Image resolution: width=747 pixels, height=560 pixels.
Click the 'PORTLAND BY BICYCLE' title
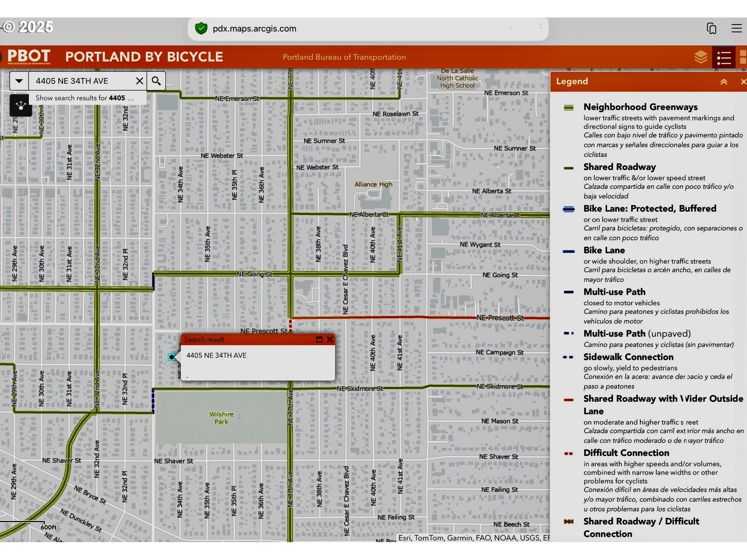144,57
